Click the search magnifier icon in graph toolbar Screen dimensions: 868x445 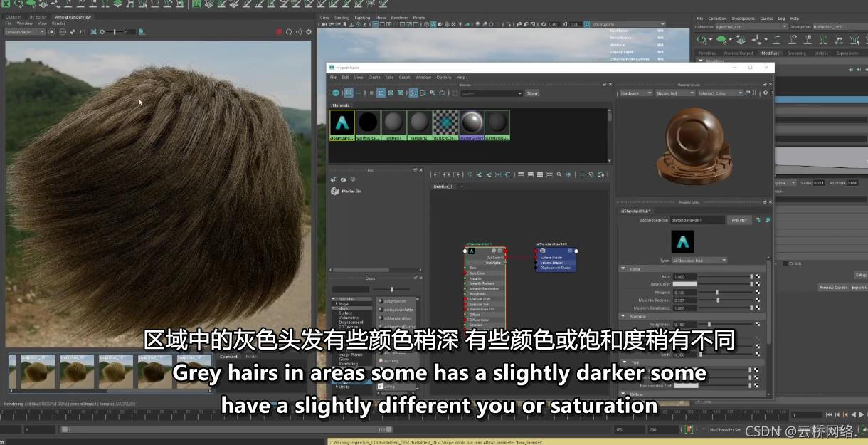coord(560,174)
